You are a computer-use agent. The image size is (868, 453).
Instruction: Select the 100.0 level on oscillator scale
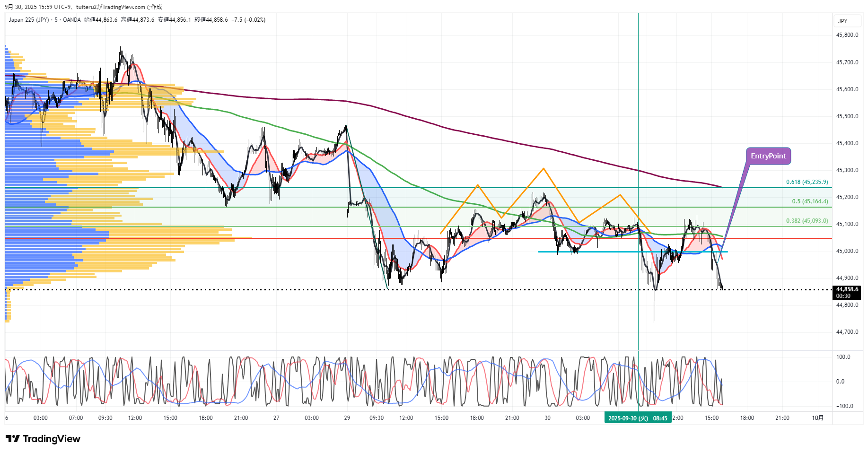click(x=843, y=357)
